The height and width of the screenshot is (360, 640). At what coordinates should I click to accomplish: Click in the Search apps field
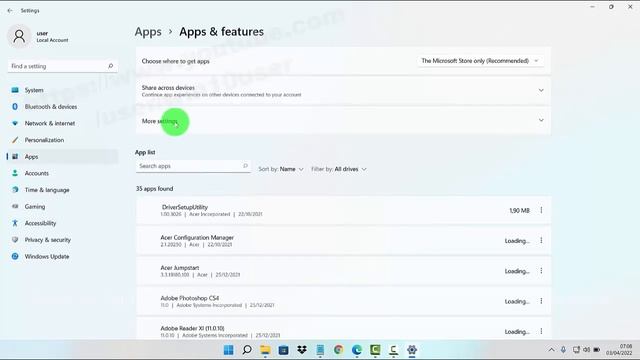pyautogui.click(x=193, y=166)
